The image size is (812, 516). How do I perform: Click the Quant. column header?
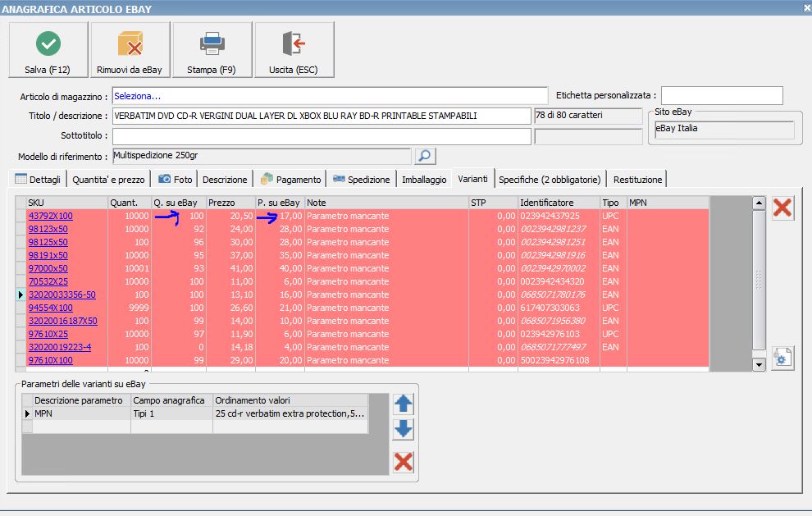tap(130, 203)
